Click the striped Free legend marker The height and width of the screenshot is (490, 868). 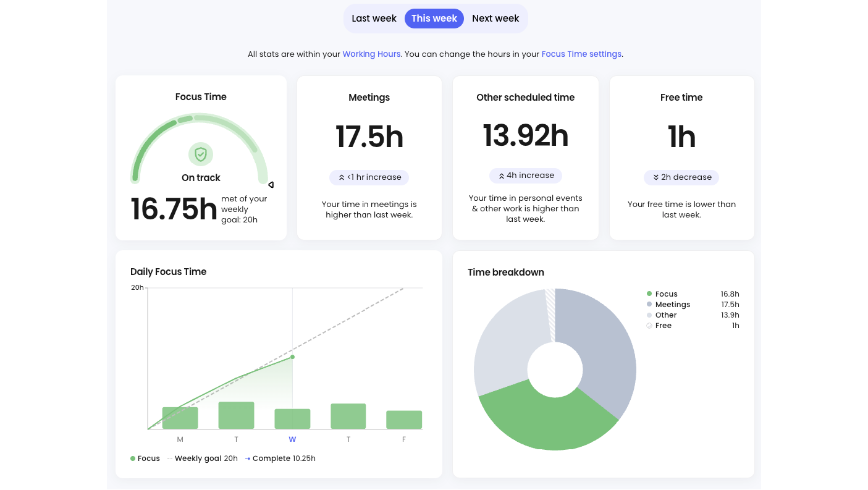coord(649,326)
